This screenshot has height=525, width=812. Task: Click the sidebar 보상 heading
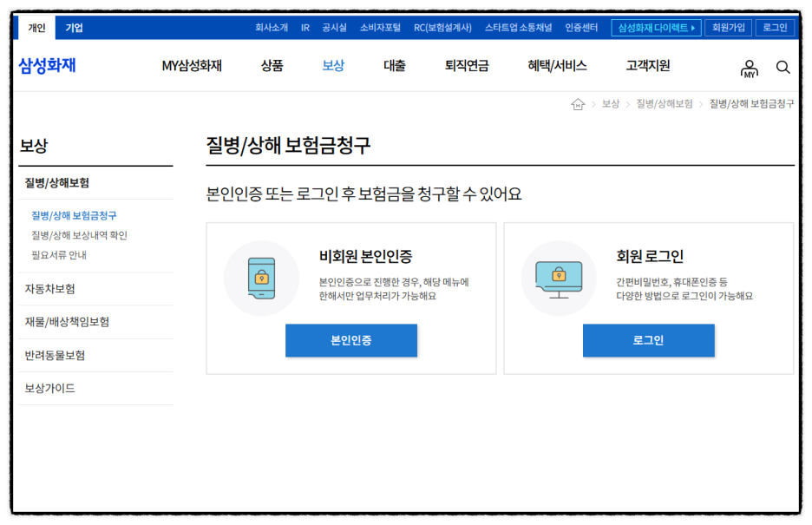click(34, 146)
